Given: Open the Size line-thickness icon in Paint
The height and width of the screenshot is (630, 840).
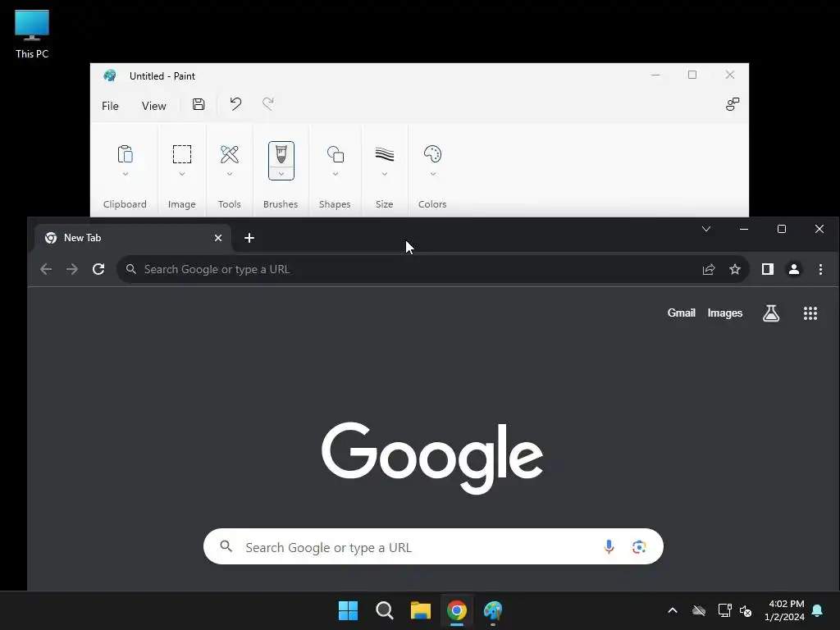Looking at the screenshot, I should click(385, 154).
